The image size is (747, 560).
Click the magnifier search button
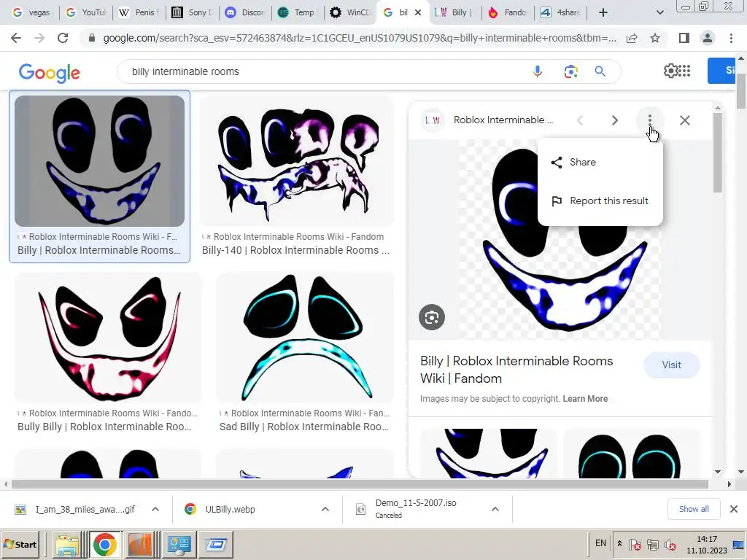coord(600,71)
